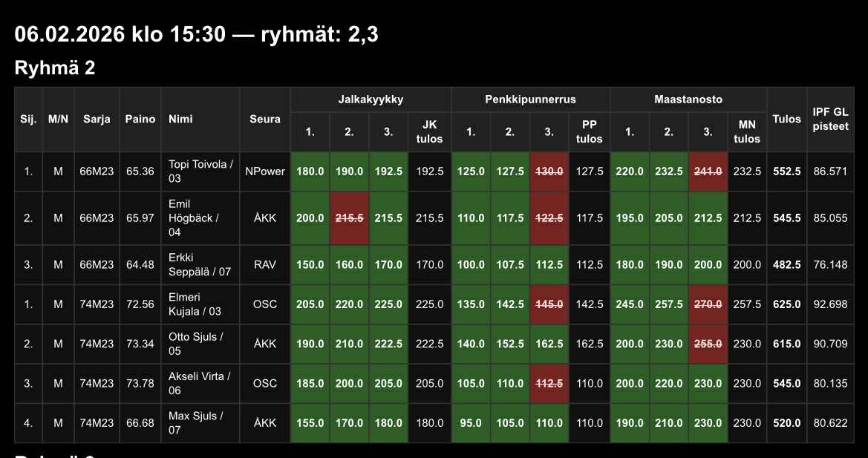
Task: Click the Maastanosto column group header
Action: coord(688,99)
